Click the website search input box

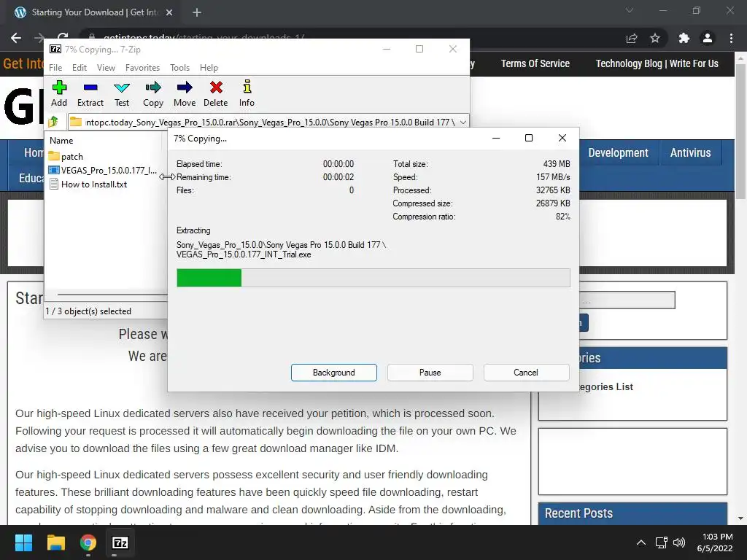coord(627,300)
